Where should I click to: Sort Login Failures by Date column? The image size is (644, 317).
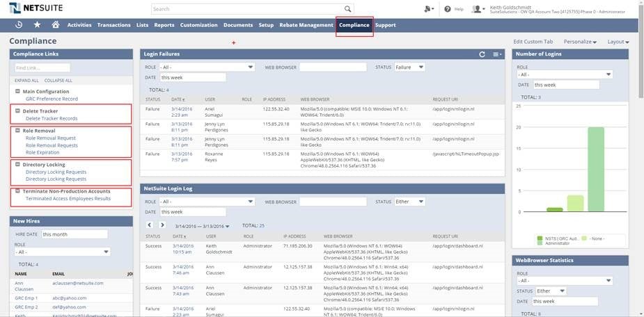178,99
